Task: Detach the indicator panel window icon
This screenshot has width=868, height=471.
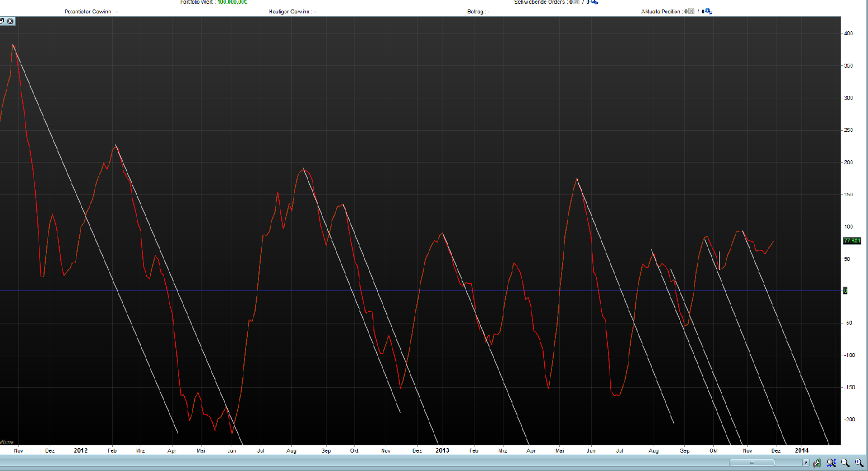Action: [x=2, y=21]
